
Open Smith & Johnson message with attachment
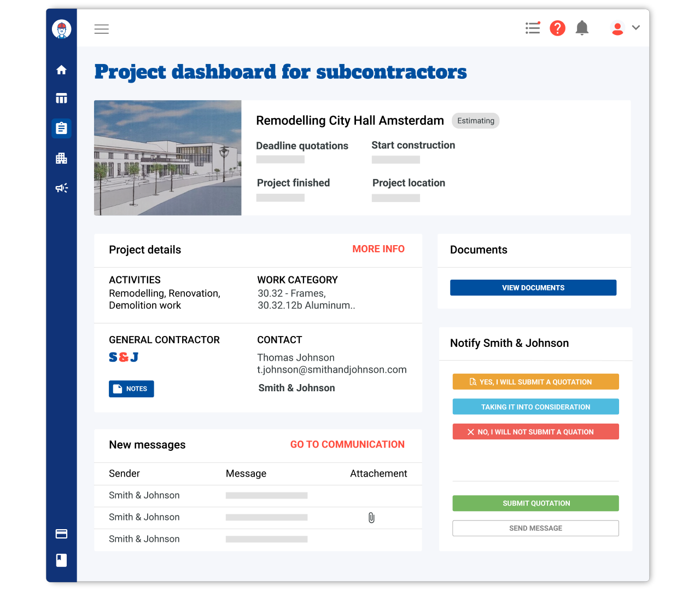pyautogui.click(x=258, y=518)
